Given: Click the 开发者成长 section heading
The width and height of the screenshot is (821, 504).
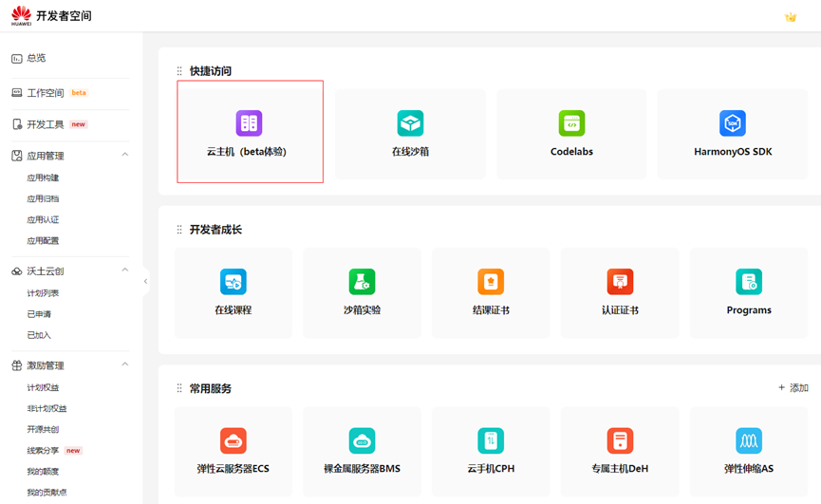Looking at the screenshot, I should tap(215, 230).
